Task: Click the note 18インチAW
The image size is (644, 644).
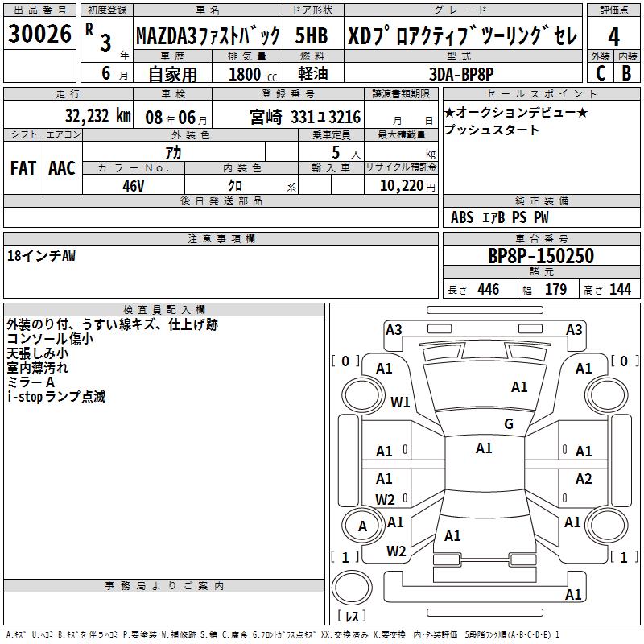Action: pyautogui.click(x=41, y=256)
